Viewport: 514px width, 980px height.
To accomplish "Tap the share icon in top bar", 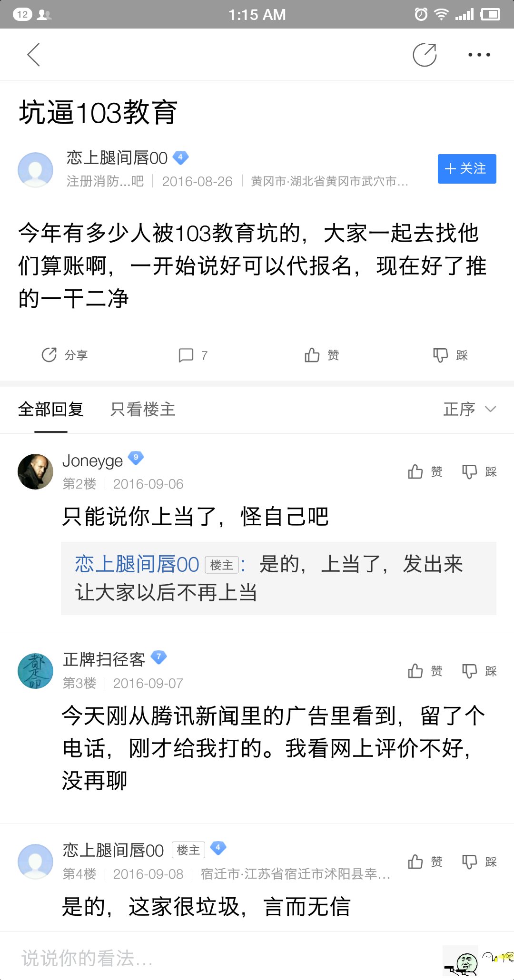I will point(425,55).
